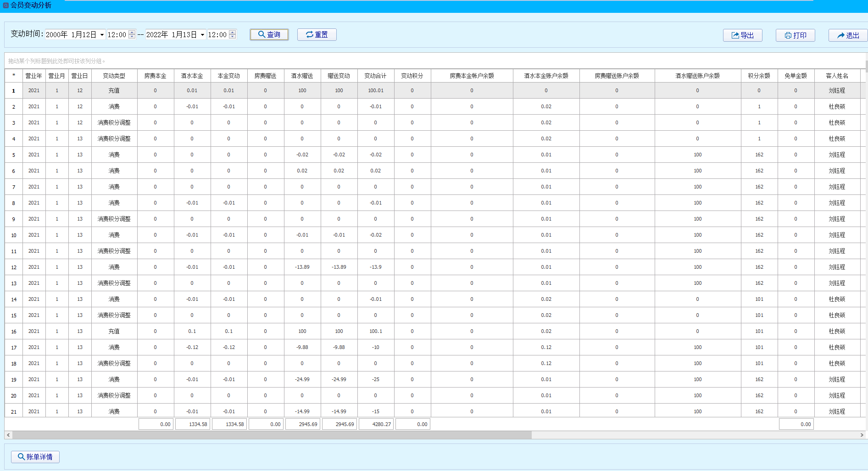This screenshot has height=471, width=868.
Task: Sort by 免单金额 column header
Action: [x=796, y=76]
